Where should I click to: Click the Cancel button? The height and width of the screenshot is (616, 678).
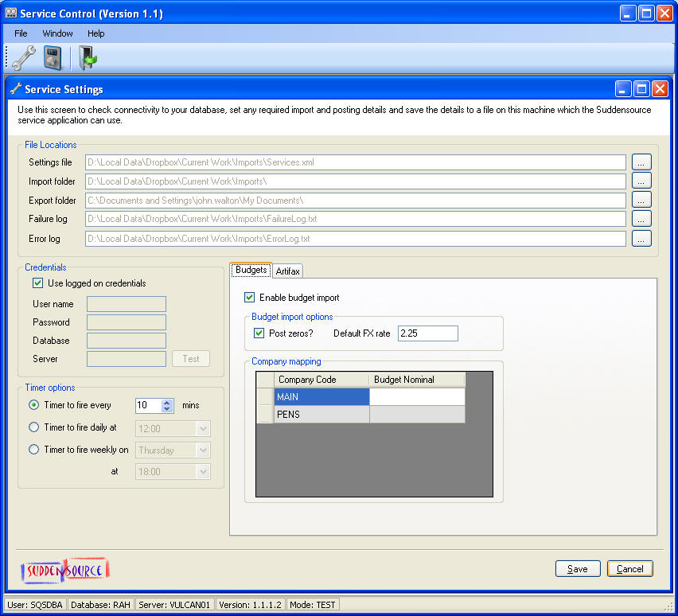630,569
